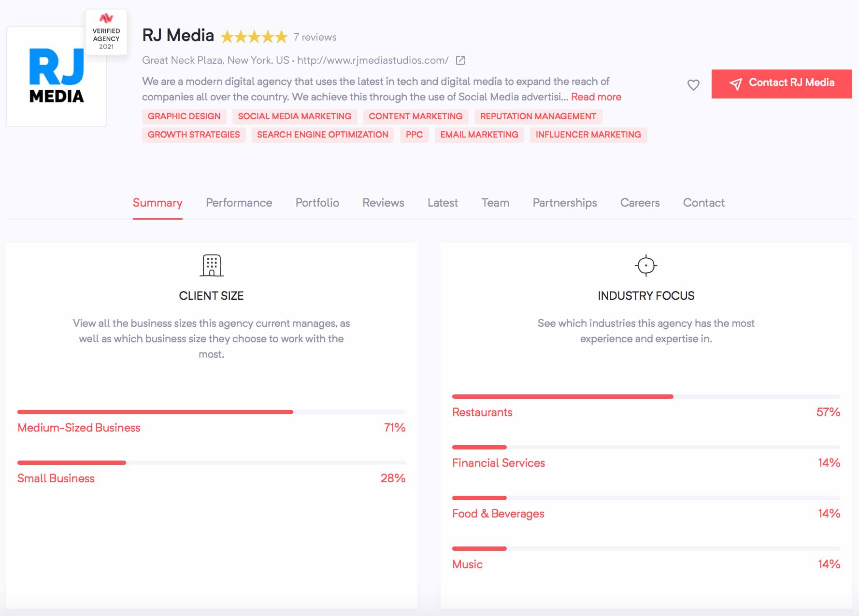Click the Growth Strategies tag
This screenshot has height=616, width=859.
tap(194, 135)
